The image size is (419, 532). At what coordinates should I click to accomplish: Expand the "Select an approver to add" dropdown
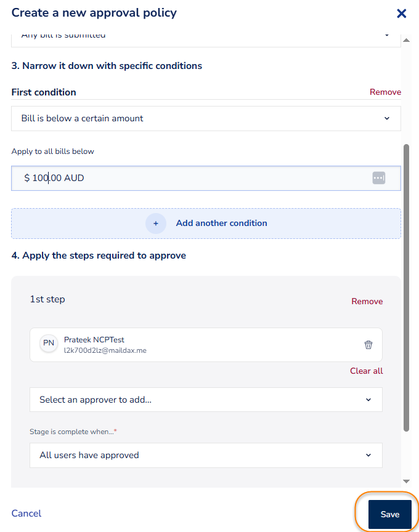tap(206, 400)
